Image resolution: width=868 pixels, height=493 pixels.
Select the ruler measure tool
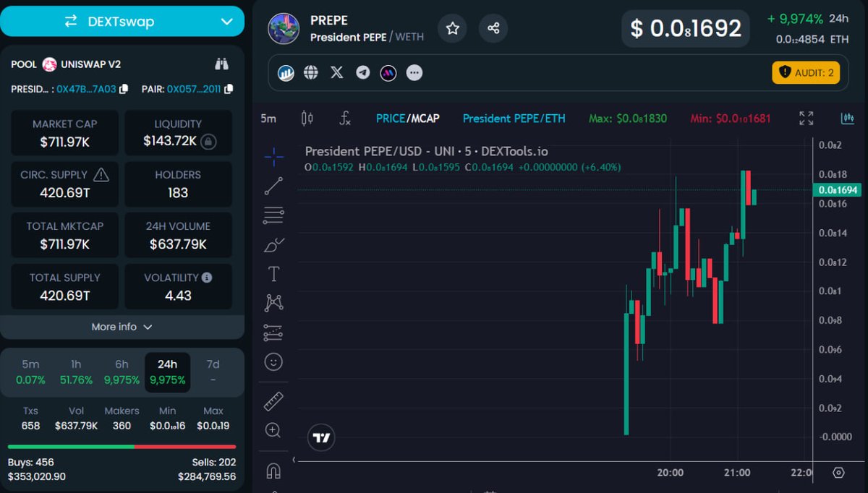pyautogui.click(x=273, y=400)
